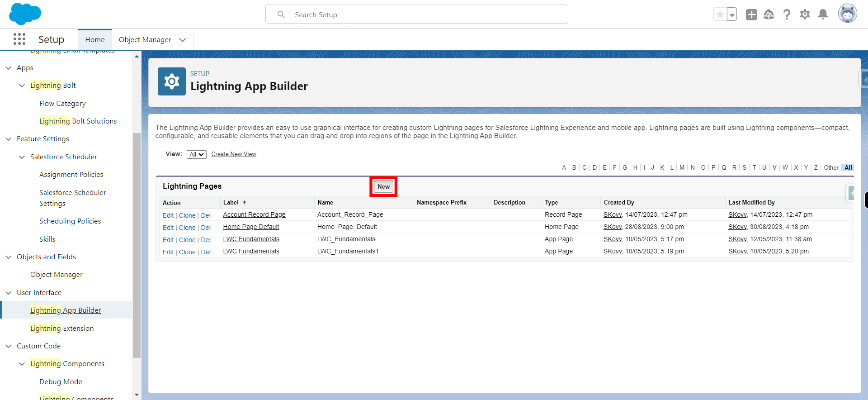Clone the Home Page Default row
Screen dimensions: 868x400
coord(187,228)
